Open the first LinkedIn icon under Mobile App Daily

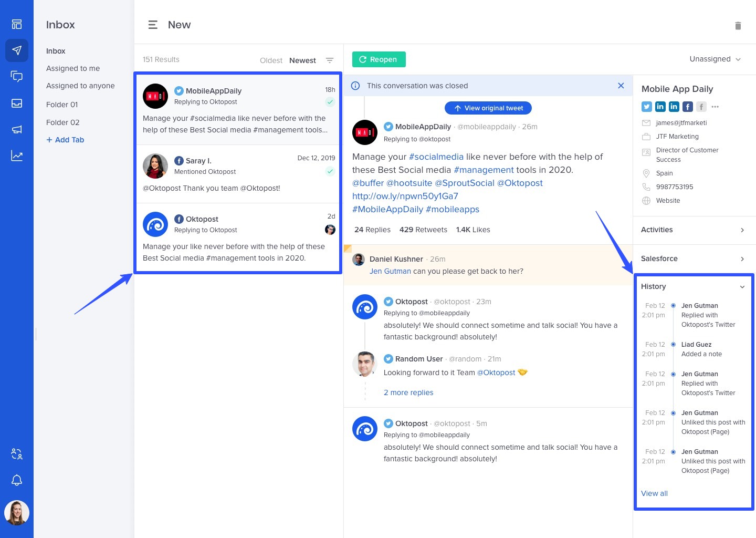pyautogui.click(x=660, y=106)
